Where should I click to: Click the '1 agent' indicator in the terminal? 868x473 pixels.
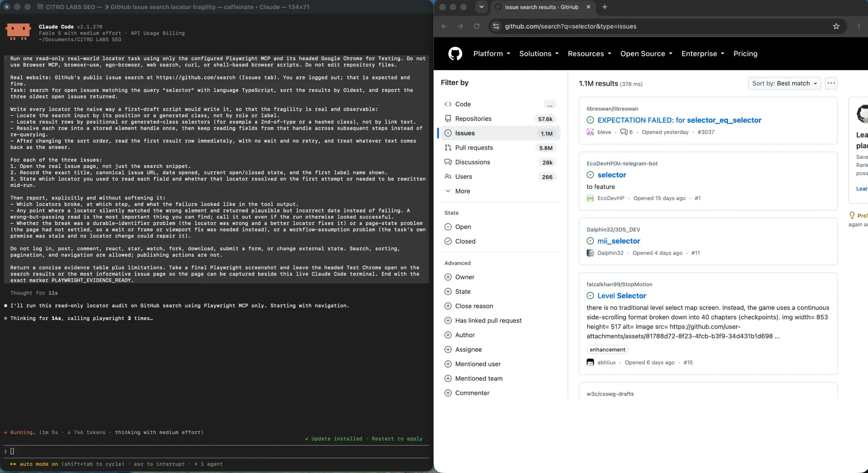click(x=211, y=464)
